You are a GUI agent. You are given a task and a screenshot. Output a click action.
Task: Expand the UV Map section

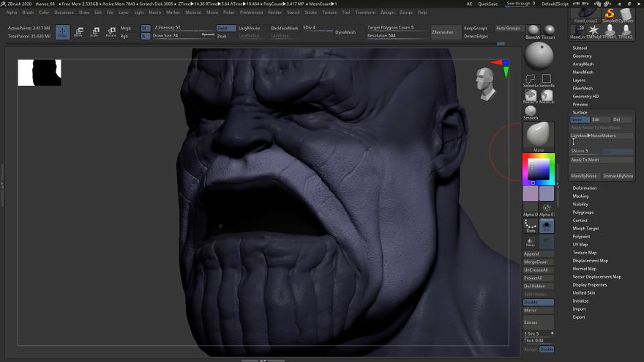click(x=580, y=244)
